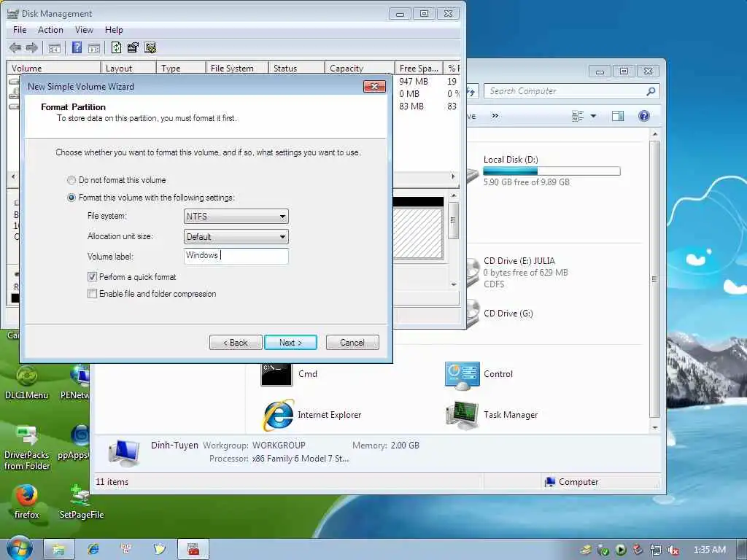Click the Local Disk (D:) usage bar
747x560 pixels.
pos(551,171)
